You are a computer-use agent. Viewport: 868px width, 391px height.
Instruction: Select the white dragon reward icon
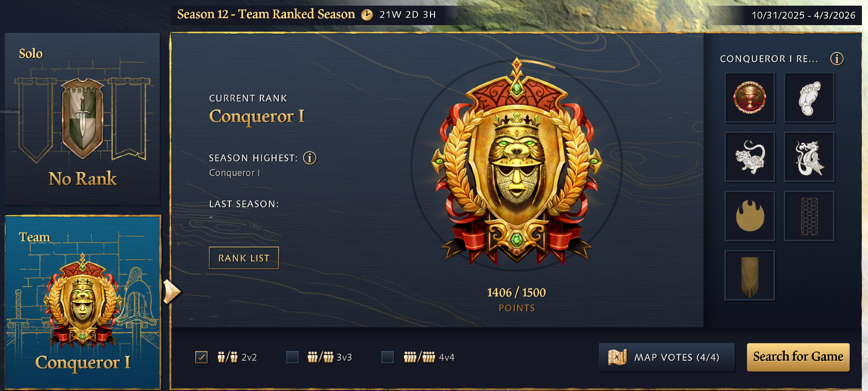[x=809, y=157]
